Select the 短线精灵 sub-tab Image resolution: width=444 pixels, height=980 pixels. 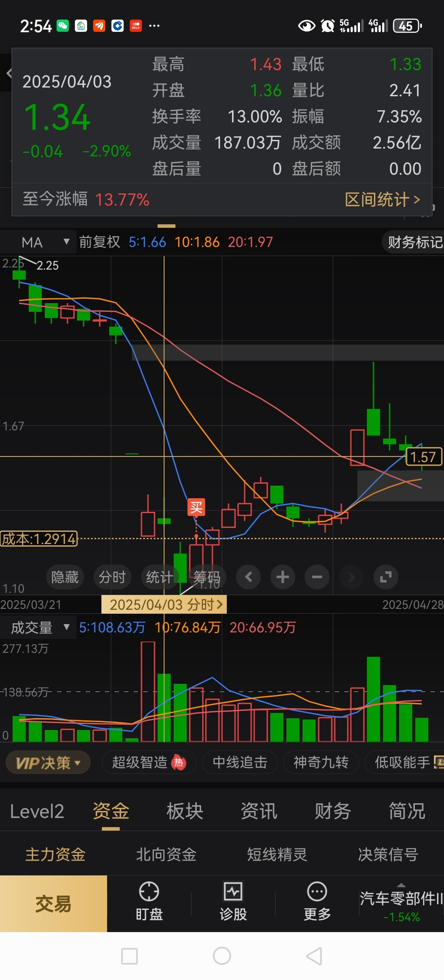click(x=277, y=855)
